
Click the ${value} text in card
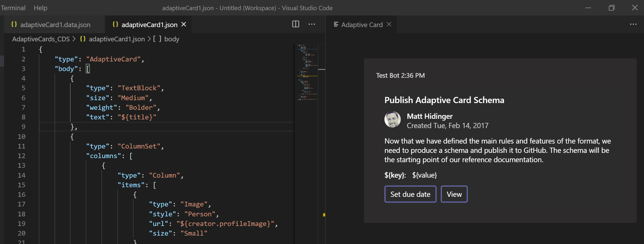[424, 175]
